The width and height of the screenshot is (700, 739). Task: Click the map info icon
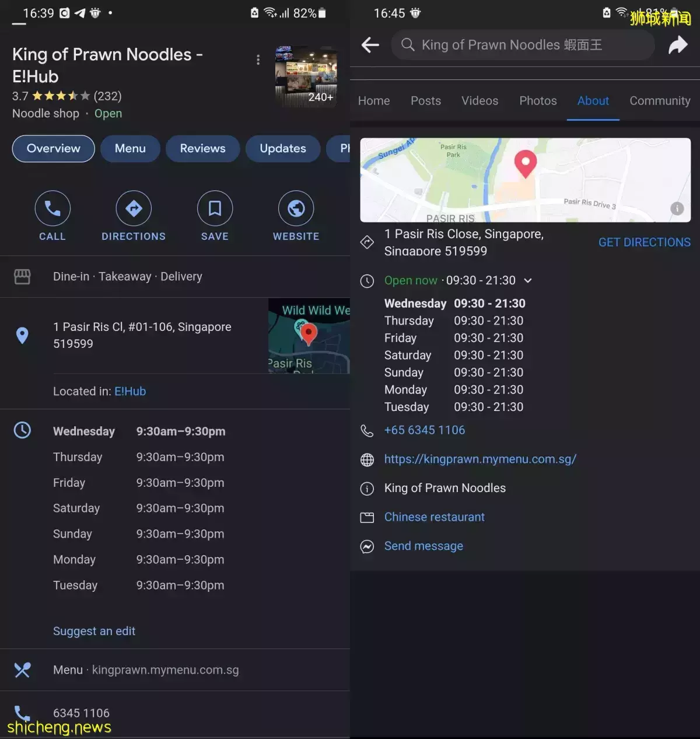click(677, 208)
